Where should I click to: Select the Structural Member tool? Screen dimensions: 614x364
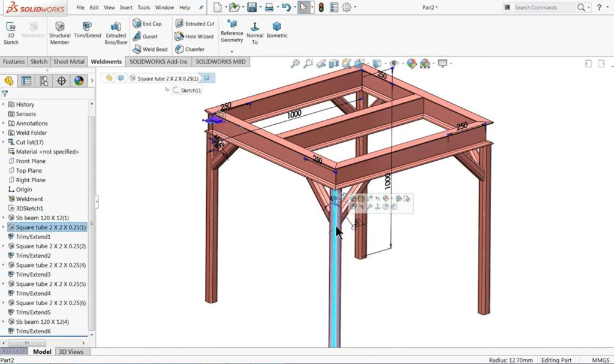tap(59, 31)
